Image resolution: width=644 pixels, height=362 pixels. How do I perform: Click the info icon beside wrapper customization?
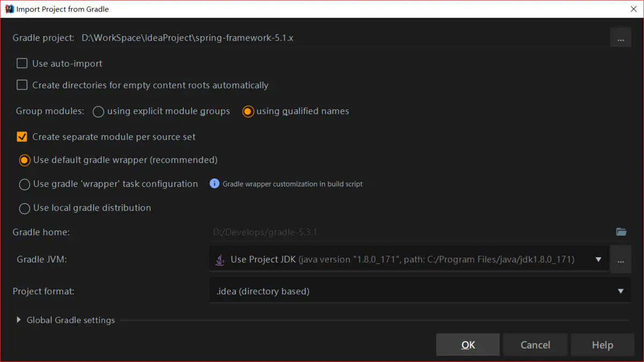214,184
